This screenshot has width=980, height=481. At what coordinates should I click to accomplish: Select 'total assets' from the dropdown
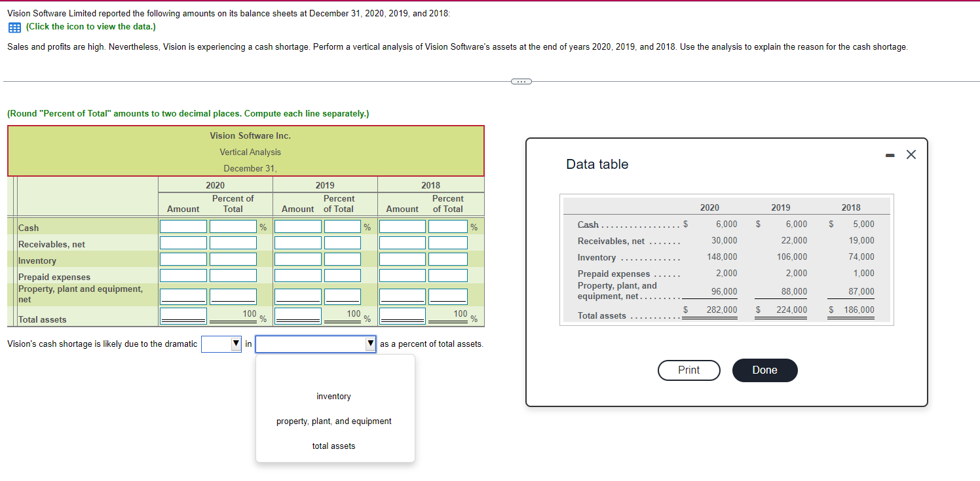(334, 446)
